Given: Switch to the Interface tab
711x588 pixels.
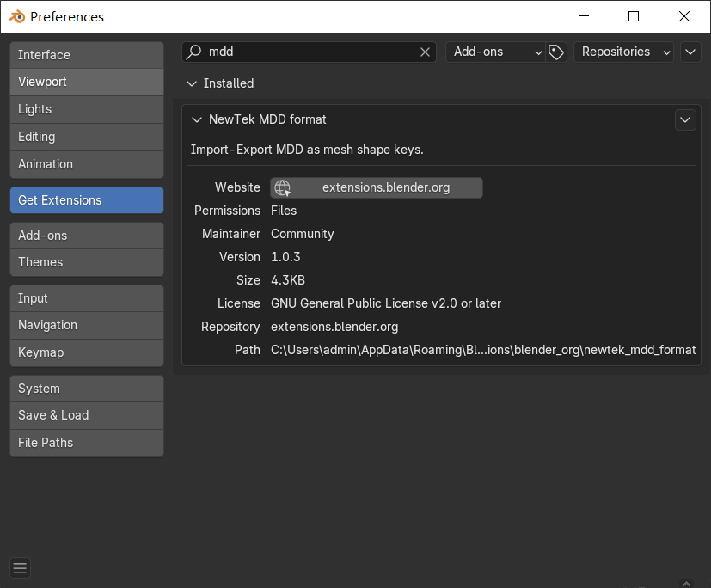Looking at the screenshot, I should [x=86, y=55].
